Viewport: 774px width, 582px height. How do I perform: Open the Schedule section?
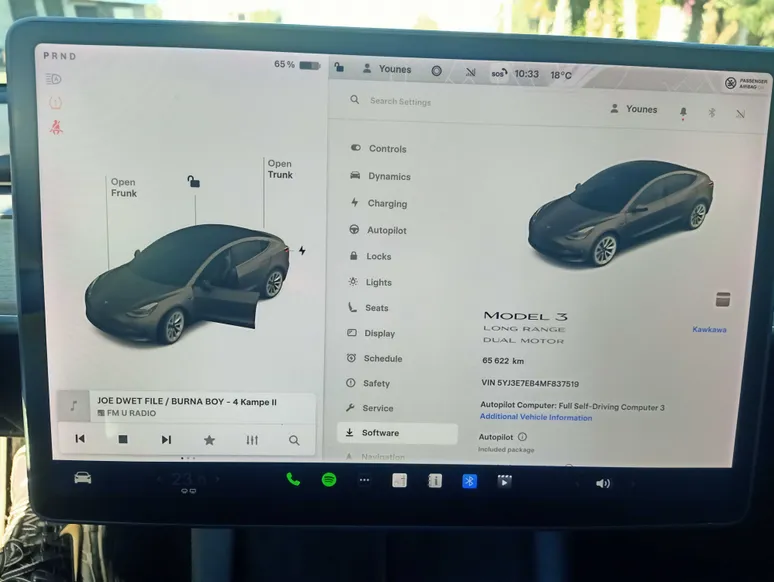click(x=374, y=358)
